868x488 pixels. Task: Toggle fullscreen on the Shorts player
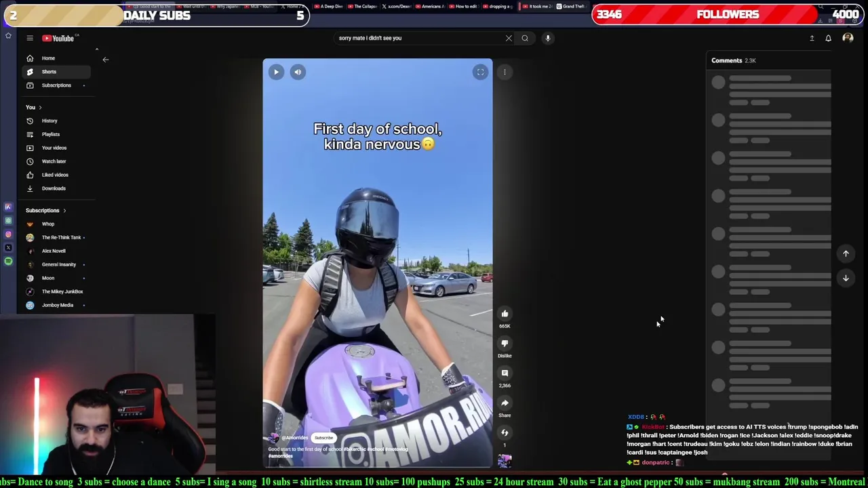[480, 72]
